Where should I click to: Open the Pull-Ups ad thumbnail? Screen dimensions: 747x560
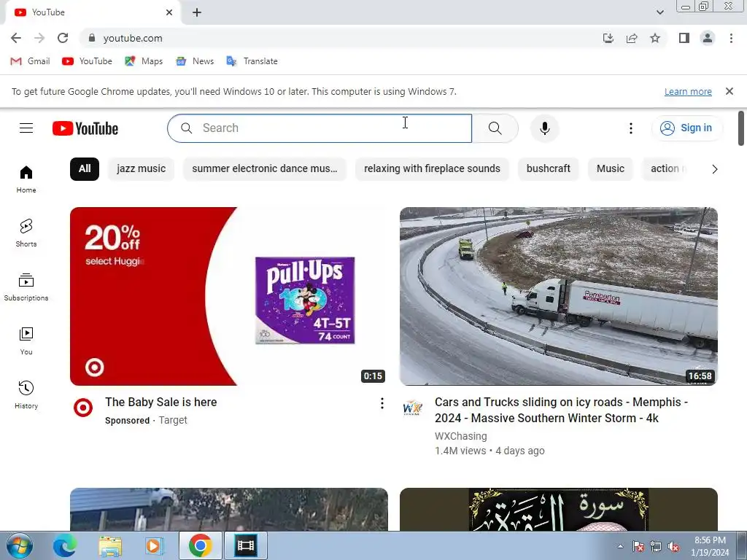click(228, 296)
